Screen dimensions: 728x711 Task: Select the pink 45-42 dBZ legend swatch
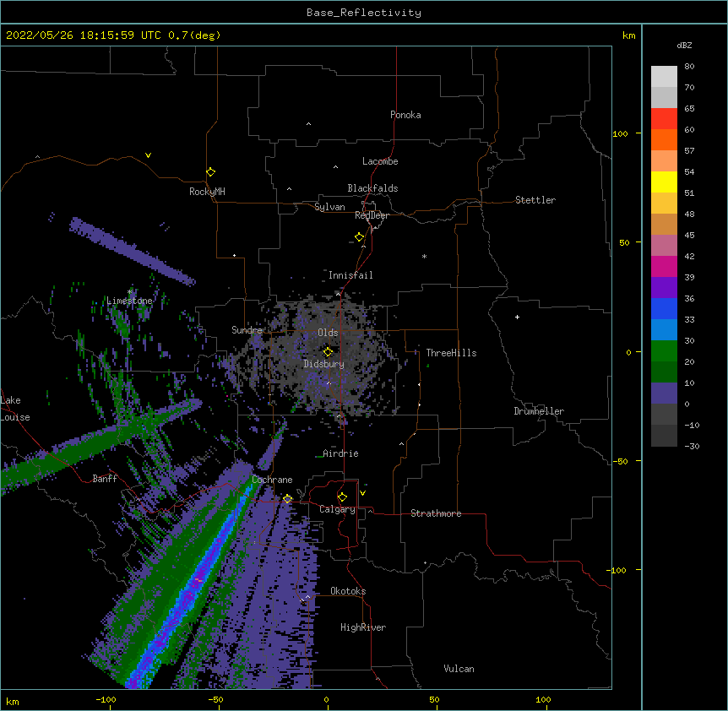click(x=664, y=245)
